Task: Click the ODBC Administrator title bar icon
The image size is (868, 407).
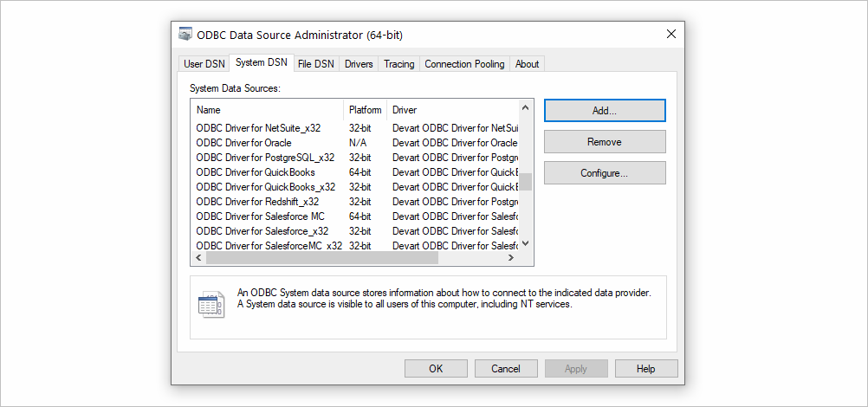Action: (185, 35)
